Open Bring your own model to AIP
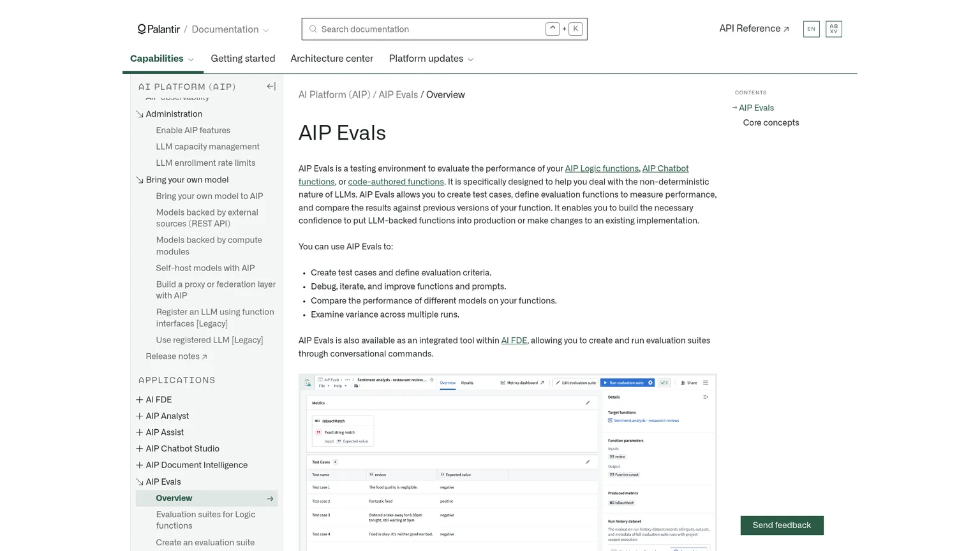The image size is (980, 551). pos(210,196)
